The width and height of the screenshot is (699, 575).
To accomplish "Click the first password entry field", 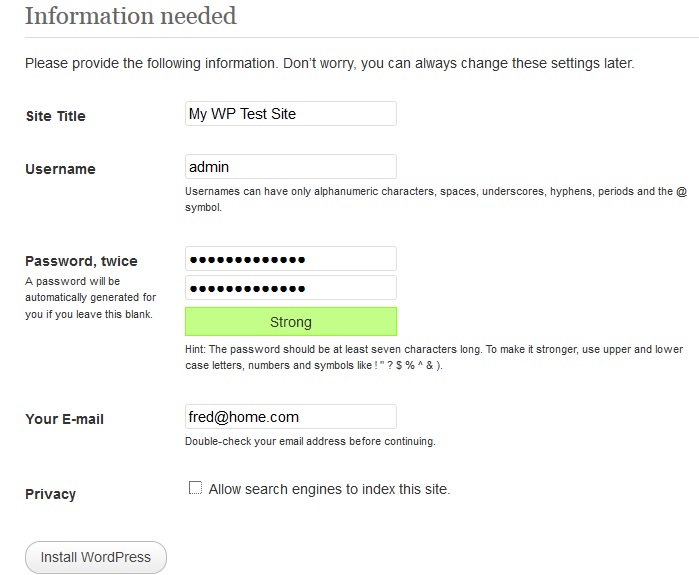I will [x=290, y=259].
